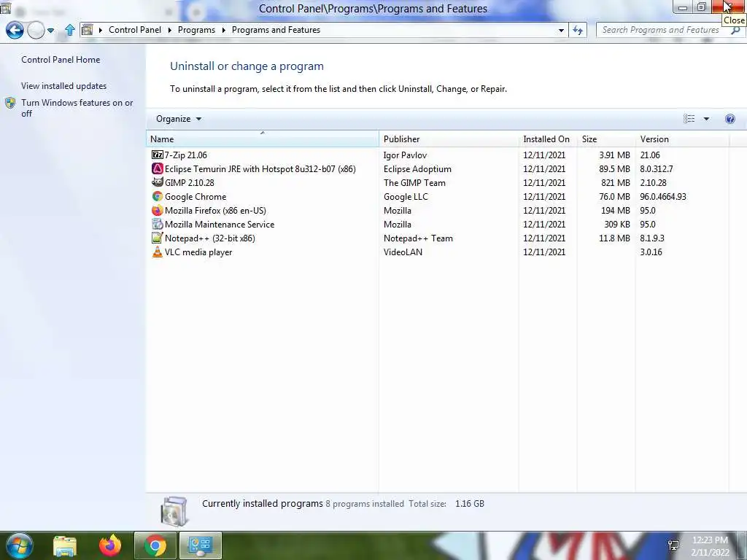Change view using the views icon
Viewport: 747px width, 560px height.
[689, 119]
